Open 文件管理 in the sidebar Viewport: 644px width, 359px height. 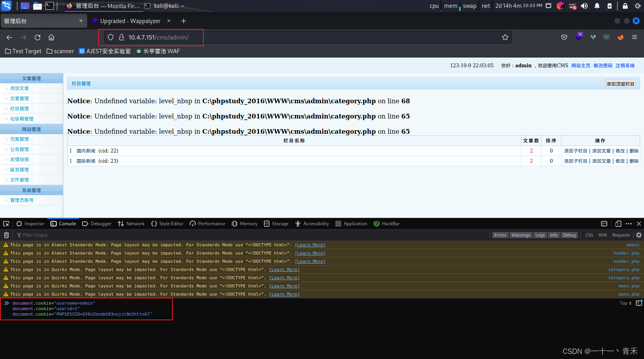coord(20,180)
